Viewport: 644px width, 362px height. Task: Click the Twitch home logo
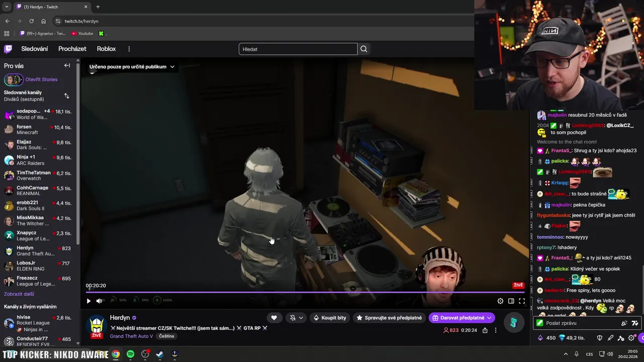click(8, 49)
